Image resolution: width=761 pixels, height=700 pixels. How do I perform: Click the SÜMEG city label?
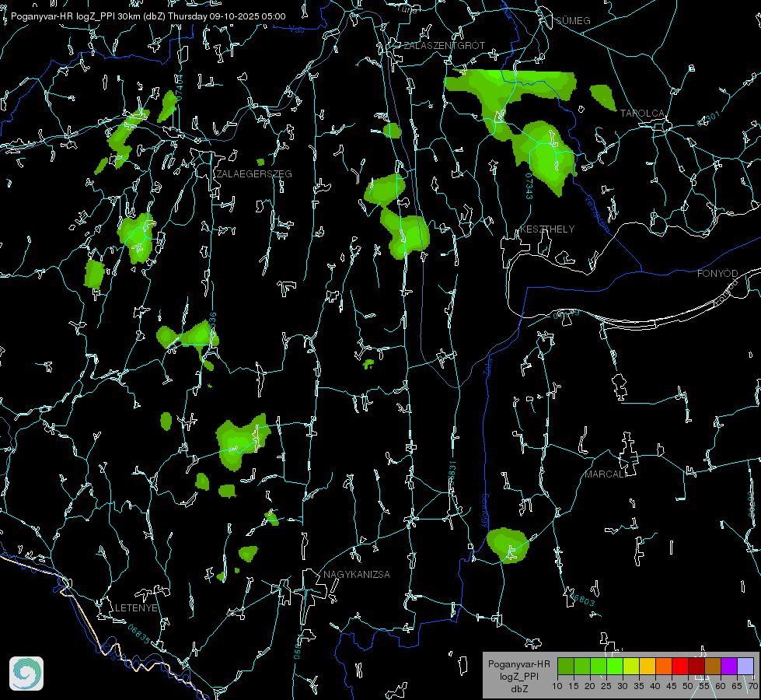(x=573, y=20)
